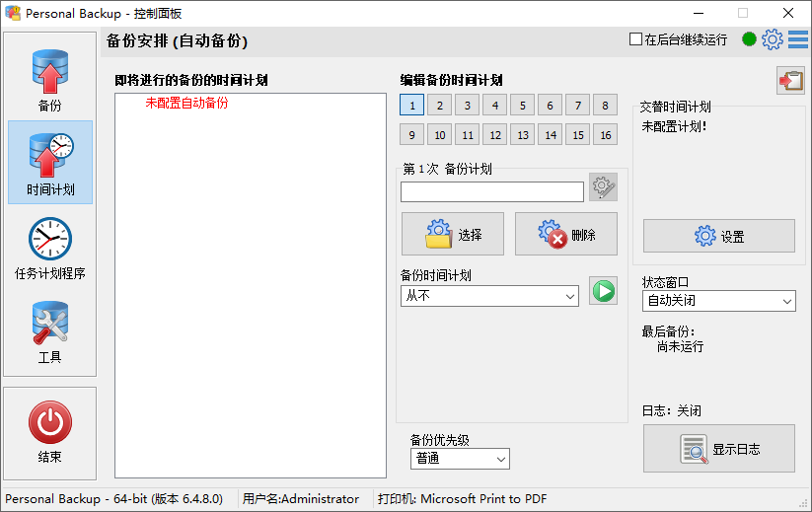Select schedule slot number 9
Viewport: 812px width, 512px height.
click(x=411, y=134)
